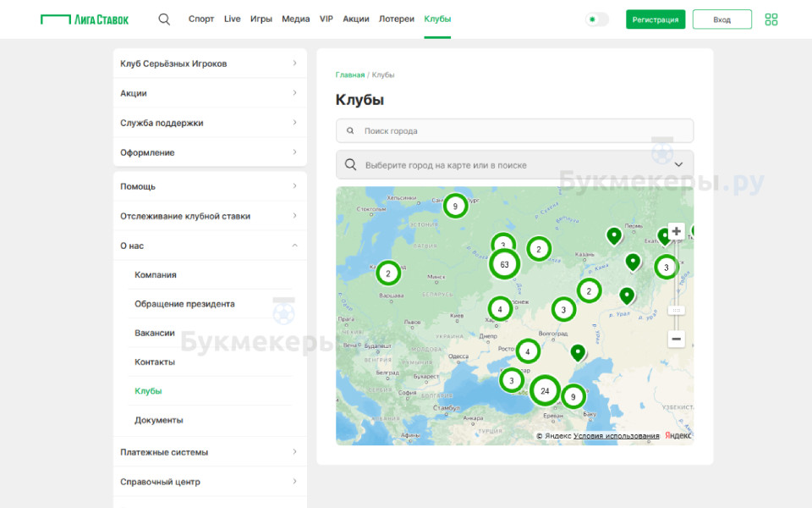Click the 2 cluster above Варшава
Viewport: 812px width, 508px height.
click(x=388, y=273)
